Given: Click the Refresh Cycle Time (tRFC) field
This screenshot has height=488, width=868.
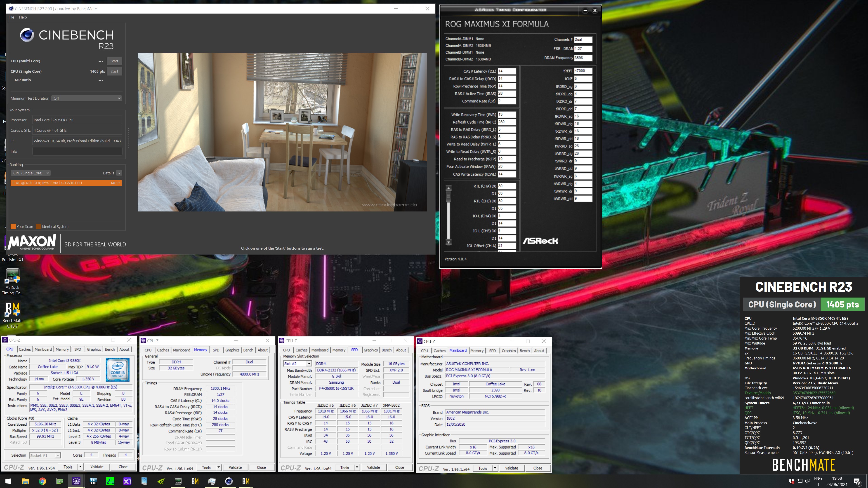Looking at the screenshot, I should coord(507,122).
